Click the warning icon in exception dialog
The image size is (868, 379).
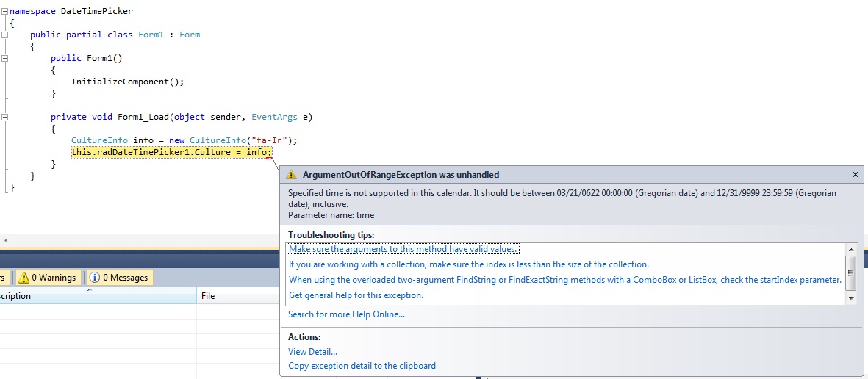click(291, 175)
